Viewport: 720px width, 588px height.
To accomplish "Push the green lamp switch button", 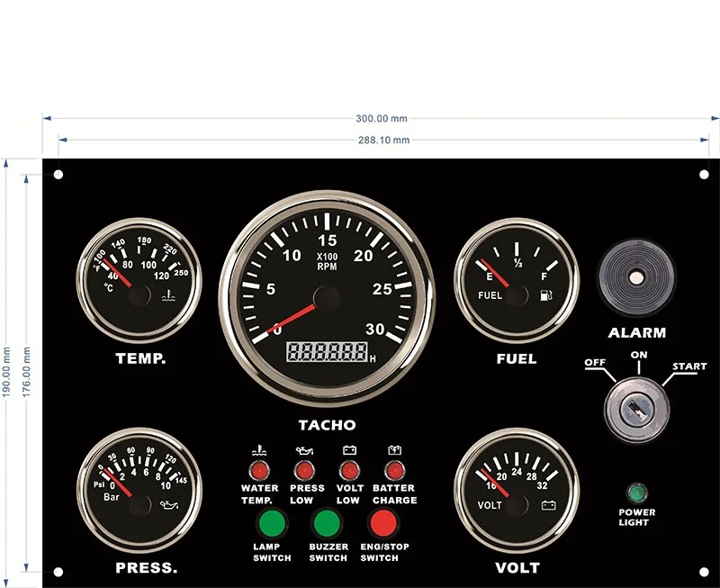I will point(272,523).
